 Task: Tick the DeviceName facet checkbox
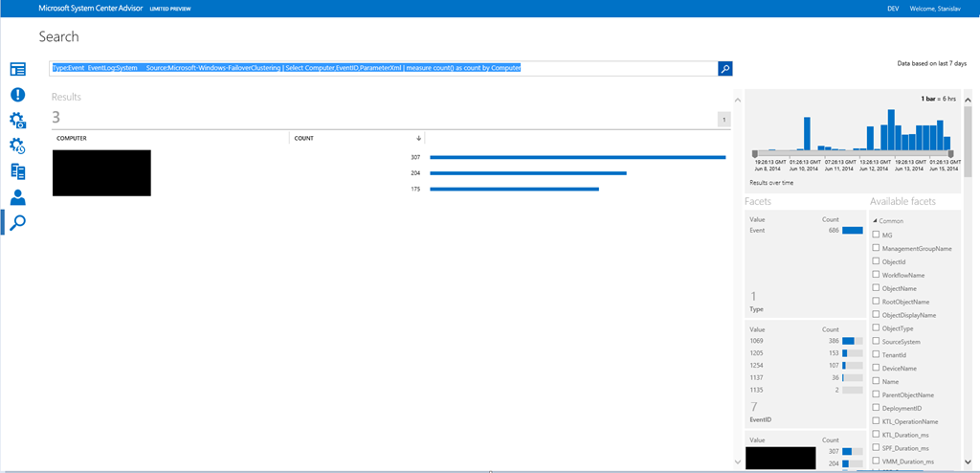pyautogui.click(x=876, y=369)
